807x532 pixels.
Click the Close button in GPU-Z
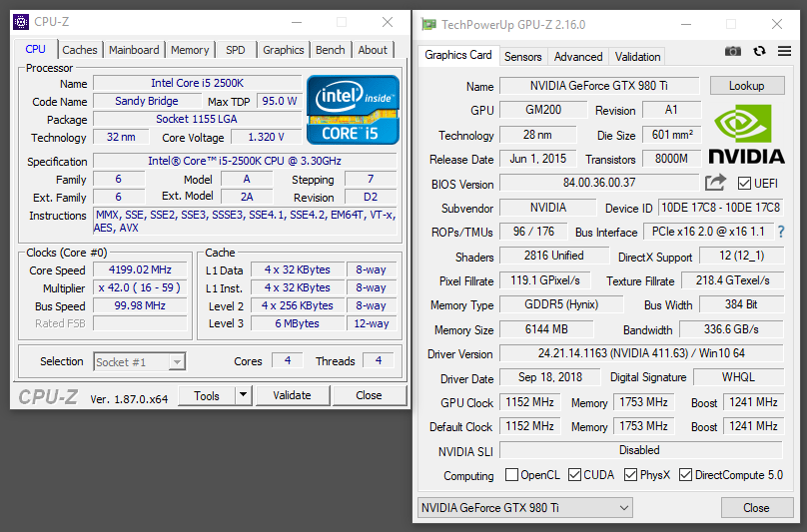[x=757, y=508]
